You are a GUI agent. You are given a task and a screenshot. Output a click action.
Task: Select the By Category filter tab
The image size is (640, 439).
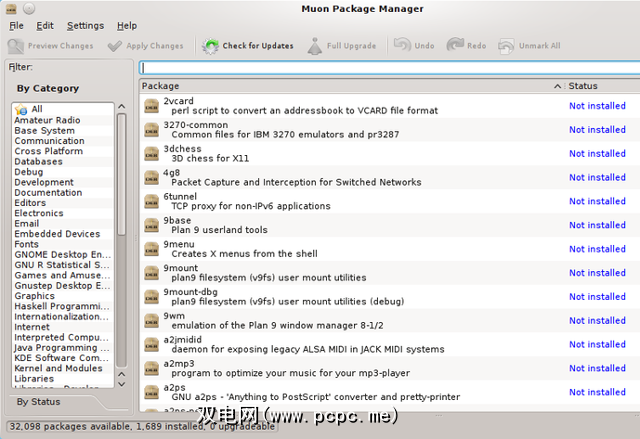[48, 88]
